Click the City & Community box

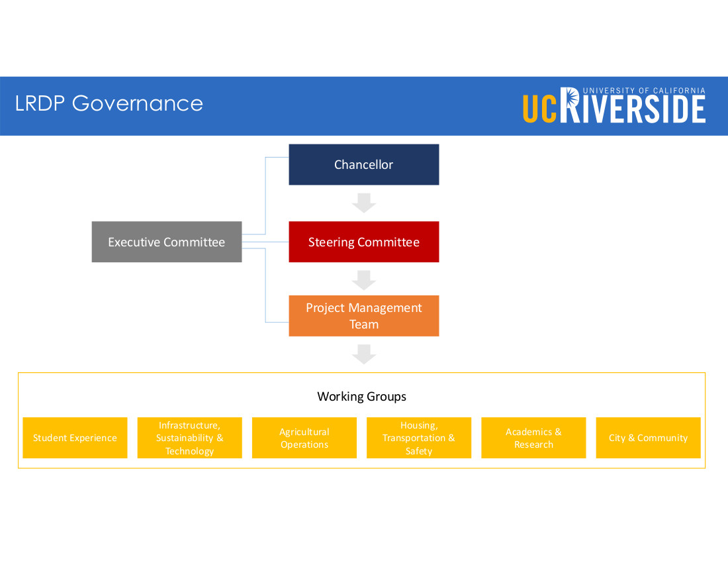click(648, 438)
